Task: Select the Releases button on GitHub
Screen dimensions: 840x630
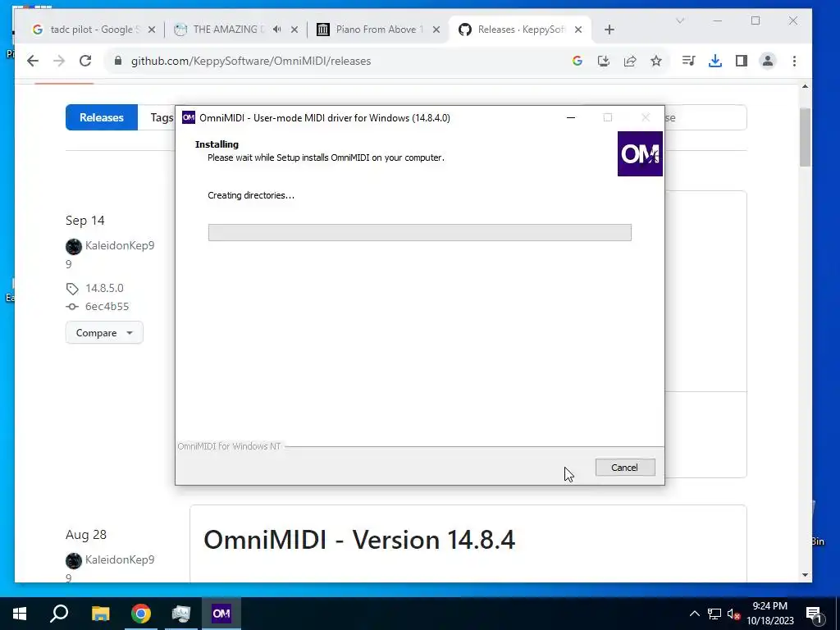Action: pyautogui.click(x=102, y=117)
